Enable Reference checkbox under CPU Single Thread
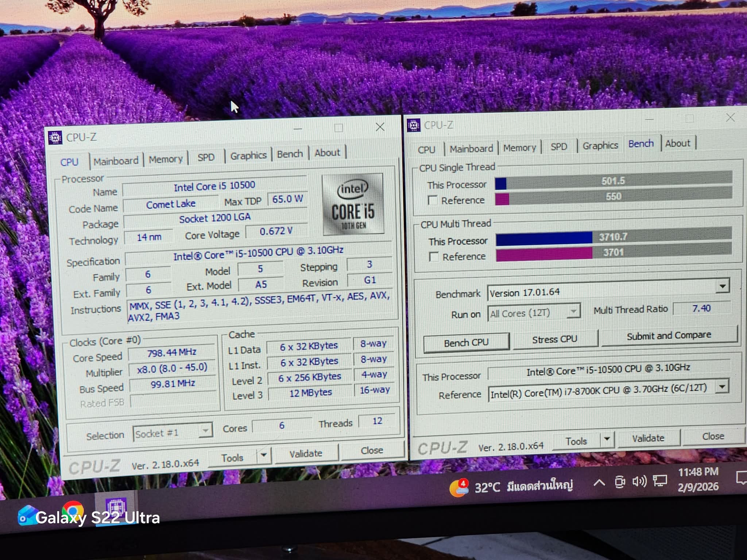The image size is (747, 560). [x=433, y=201]
